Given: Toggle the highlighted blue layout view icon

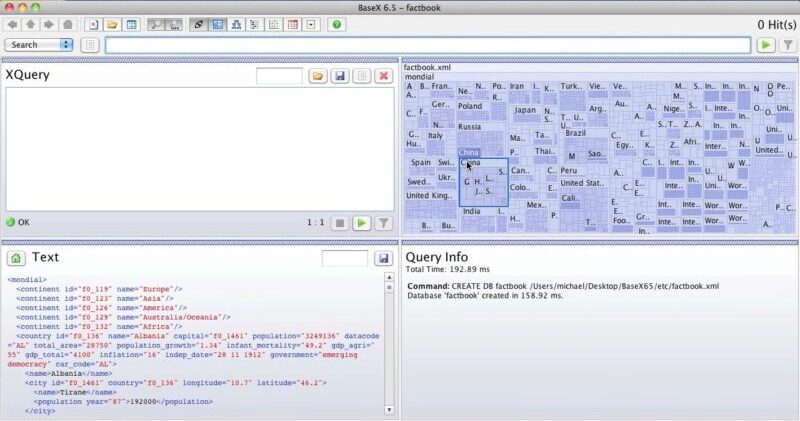Looking at the screenshot, I should tap(218, 24).
